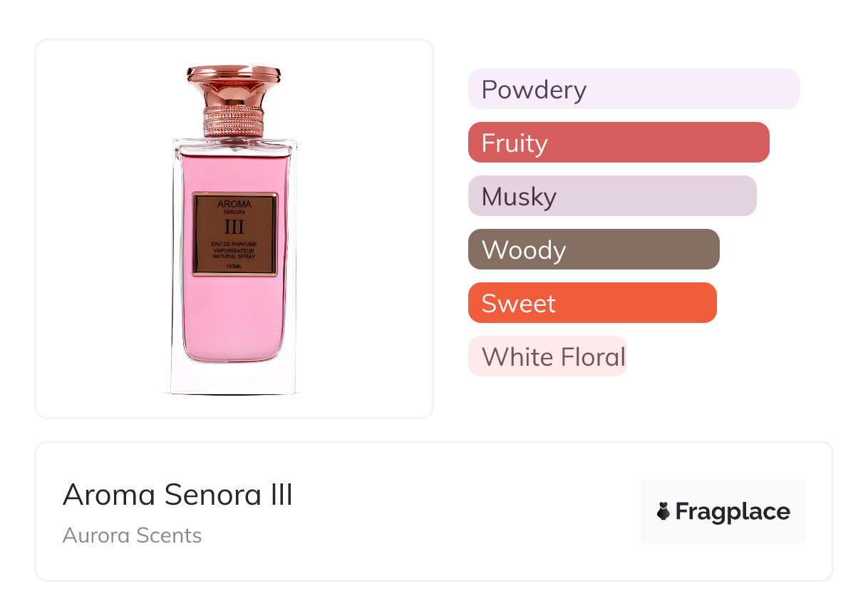Viewport: 868px width, 616px height.
Task: Click the Fragplace perfume bottle logo icon
Action: click(x=663, y=511)
